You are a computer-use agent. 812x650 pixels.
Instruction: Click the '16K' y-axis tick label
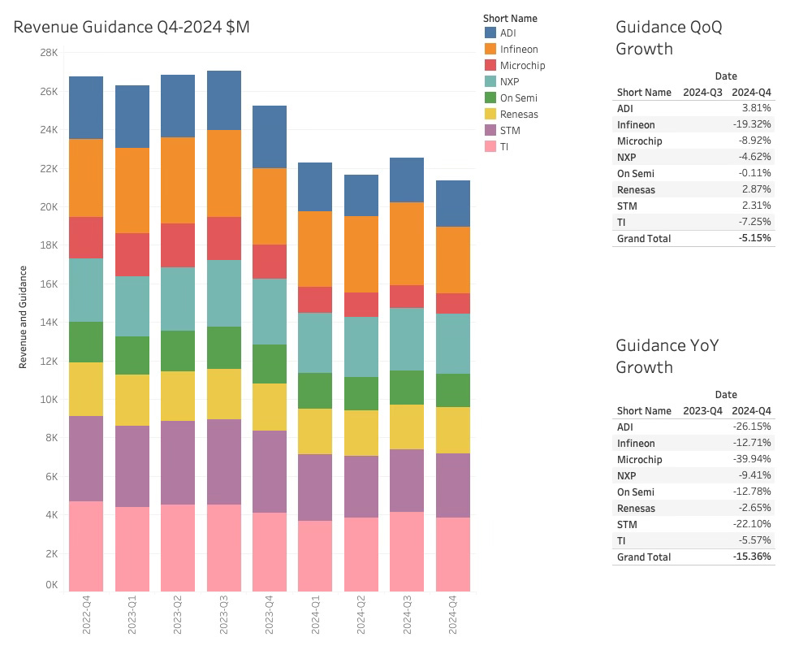(49, 284)
